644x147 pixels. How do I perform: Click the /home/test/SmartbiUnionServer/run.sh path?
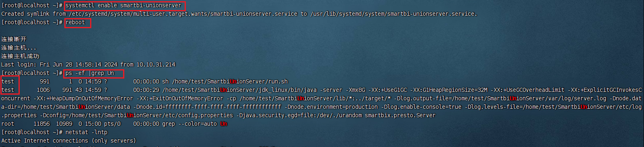pyautogui.click(x=230, y=82)
